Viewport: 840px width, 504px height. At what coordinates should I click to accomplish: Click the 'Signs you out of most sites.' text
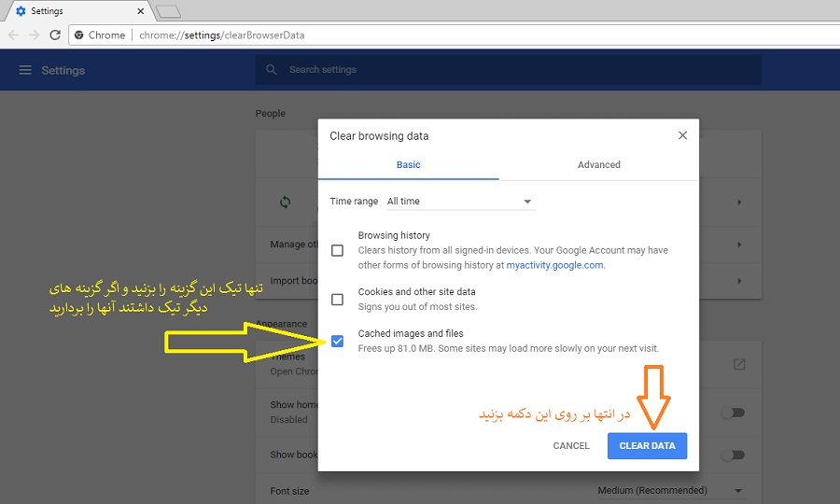pos(417,307)
